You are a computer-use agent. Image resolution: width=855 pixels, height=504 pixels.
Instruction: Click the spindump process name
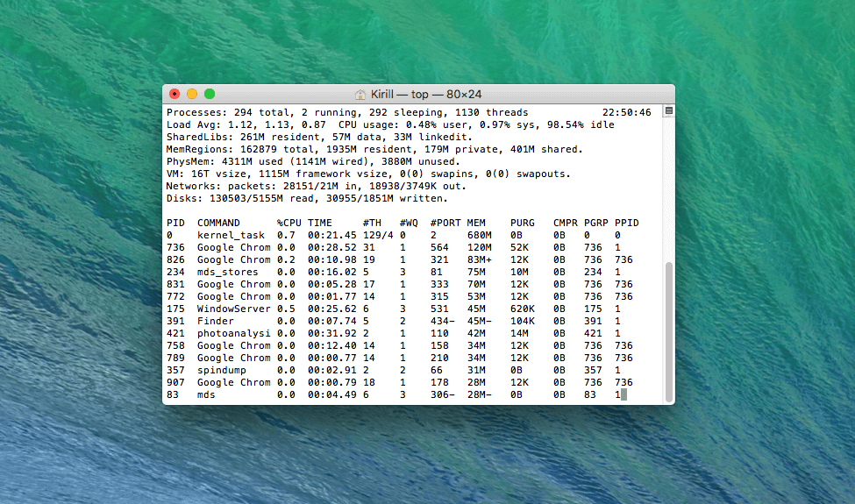coord(221,370)
